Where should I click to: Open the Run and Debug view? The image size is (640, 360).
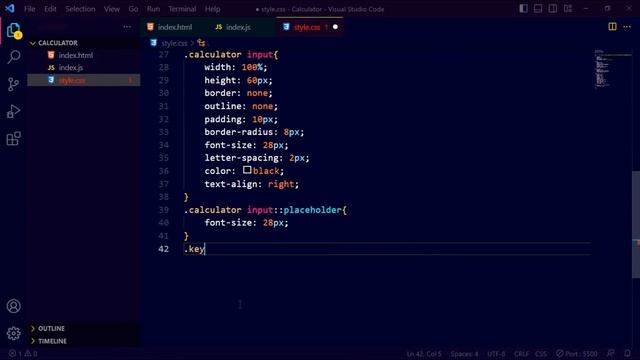(x=13, y=111)
